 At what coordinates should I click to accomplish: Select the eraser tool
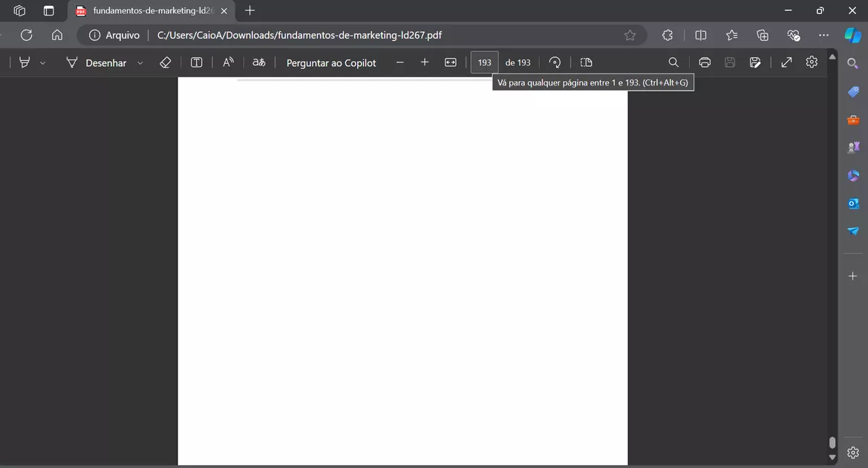(165, 62)
